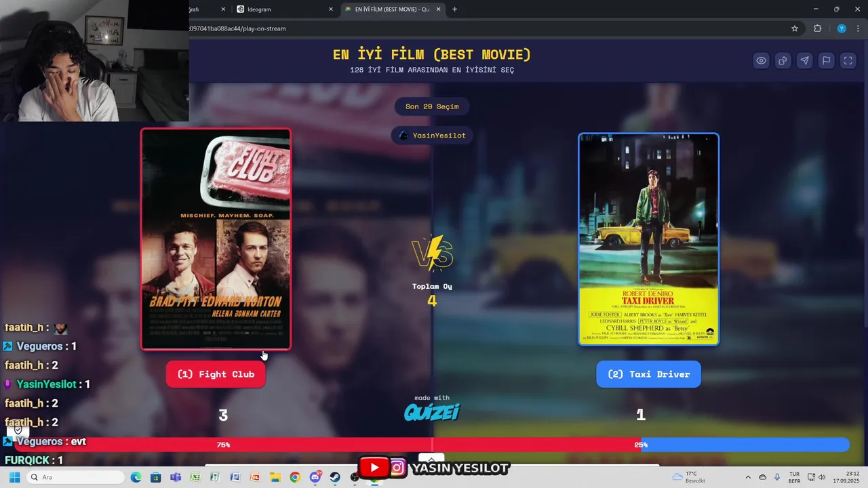The width and height of the screenshot is (868, 488).
Task: Open Steam from the taskbar
Action: (335, 477)
